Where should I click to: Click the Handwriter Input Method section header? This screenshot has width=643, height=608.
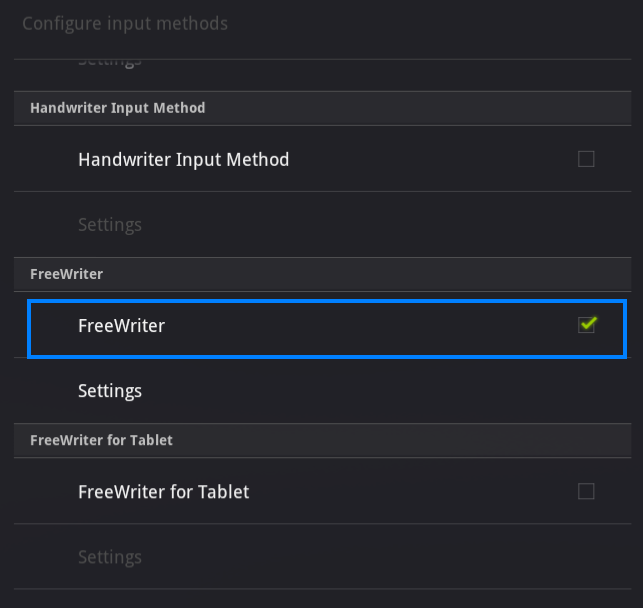tap(117, 108)
